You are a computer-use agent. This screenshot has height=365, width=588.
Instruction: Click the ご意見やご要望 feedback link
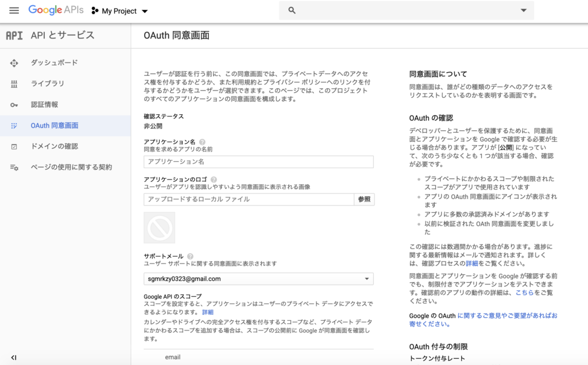[483, 320]
